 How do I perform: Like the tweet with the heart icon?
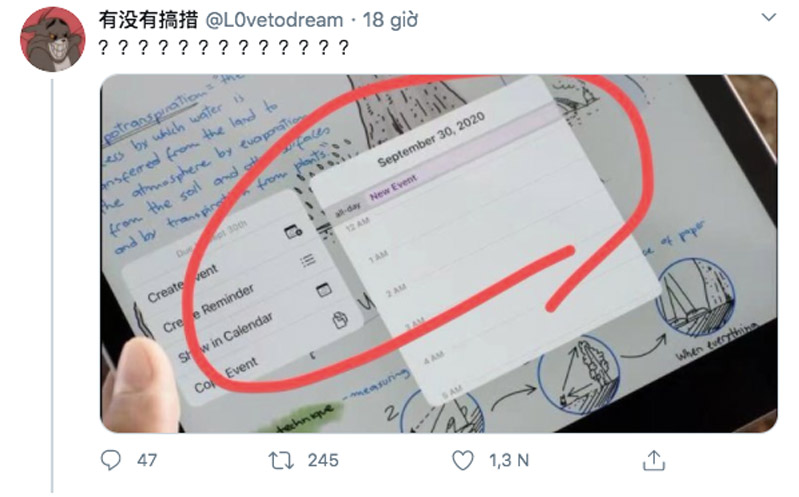[x=463, y=460]
